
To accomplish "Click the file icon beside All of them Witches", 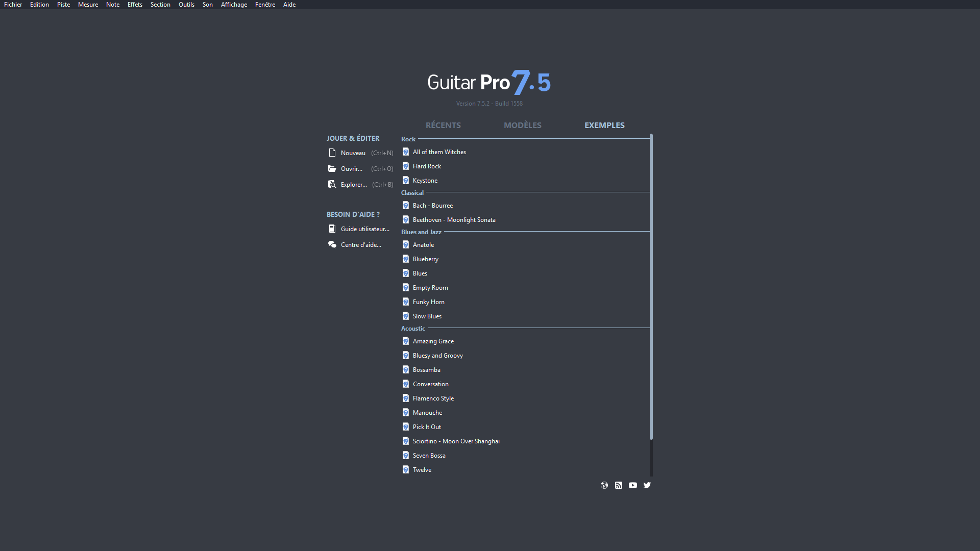I will coord(406,152).
